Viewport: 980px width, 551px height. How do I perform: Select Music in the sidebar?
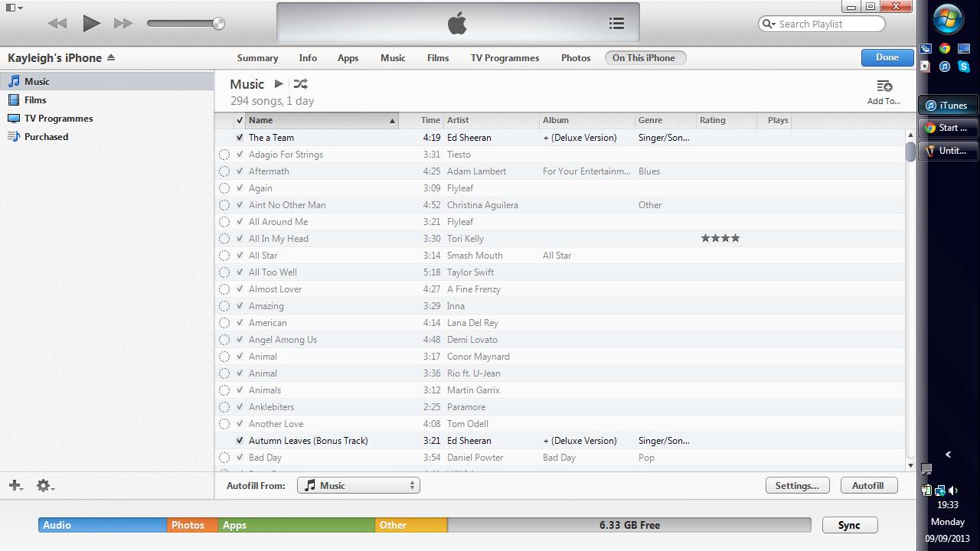click(x=107, y=81)
